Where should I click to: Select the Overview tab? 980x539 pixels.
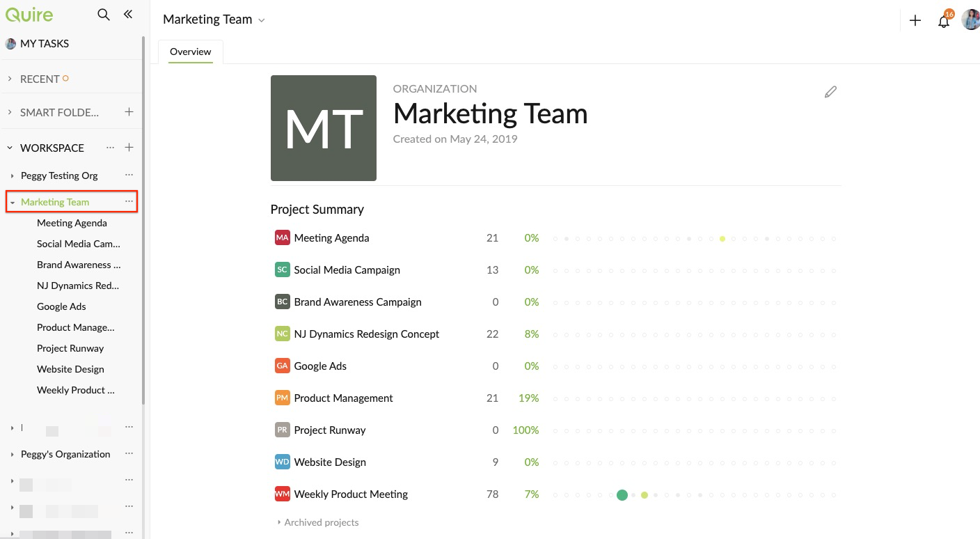(x=190, y=52)
